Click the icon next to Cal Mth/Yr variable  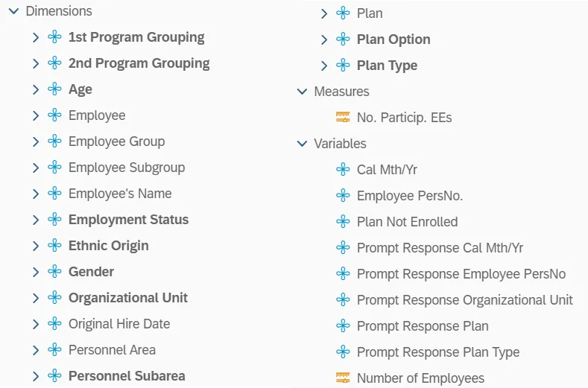tap(343, 170)
